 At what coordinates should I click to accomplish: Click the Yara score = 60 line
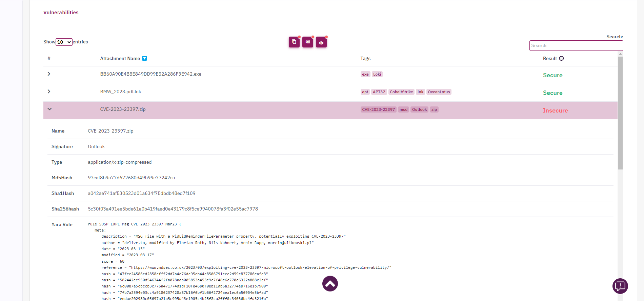click(x=113, y=261)
